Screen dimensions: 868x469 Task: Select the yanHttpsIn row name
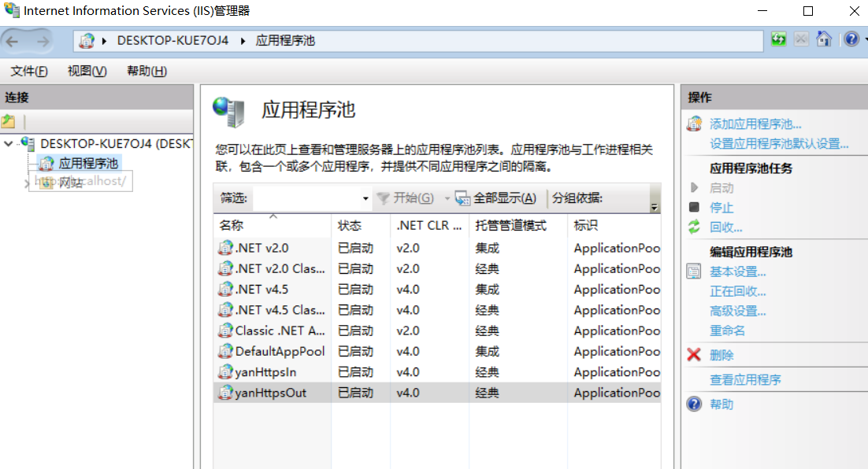pos(265,372)
